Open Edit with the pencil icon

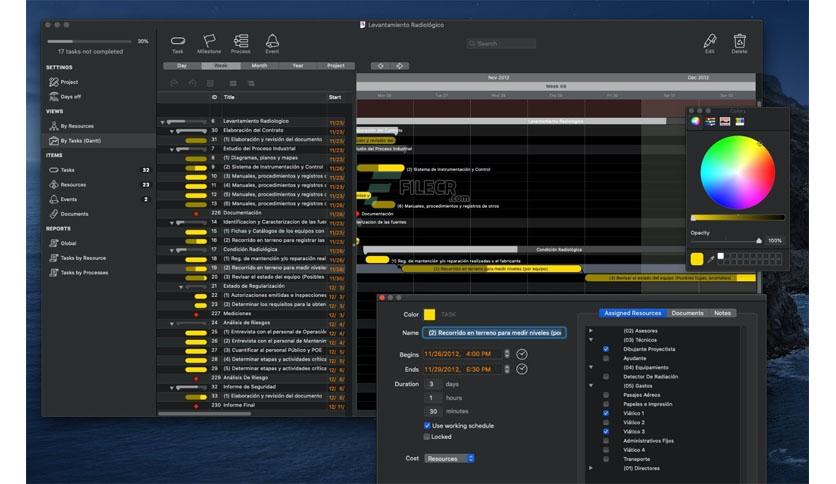pyautogui.click(x=710, y=44)
